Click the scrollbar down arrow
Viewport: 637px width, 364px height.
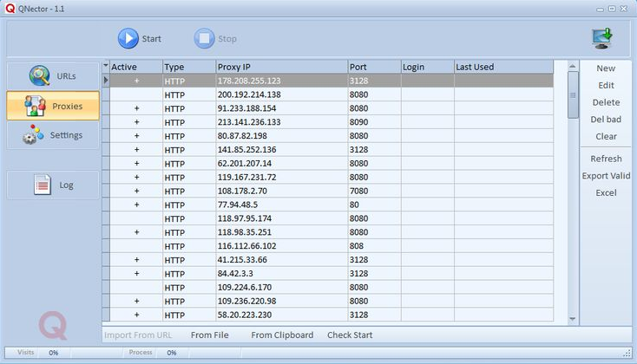(x=573, y=319)
